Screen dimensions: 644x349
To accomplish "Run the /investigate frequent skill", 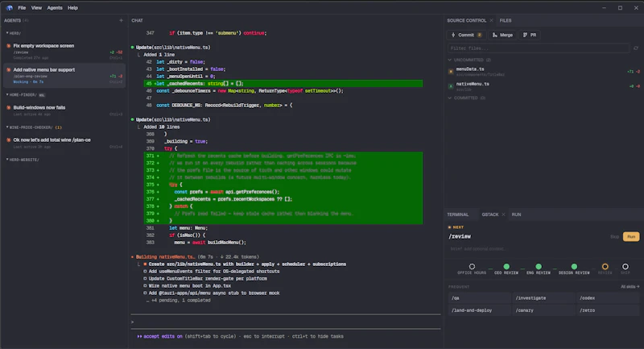I will point(543,298).
